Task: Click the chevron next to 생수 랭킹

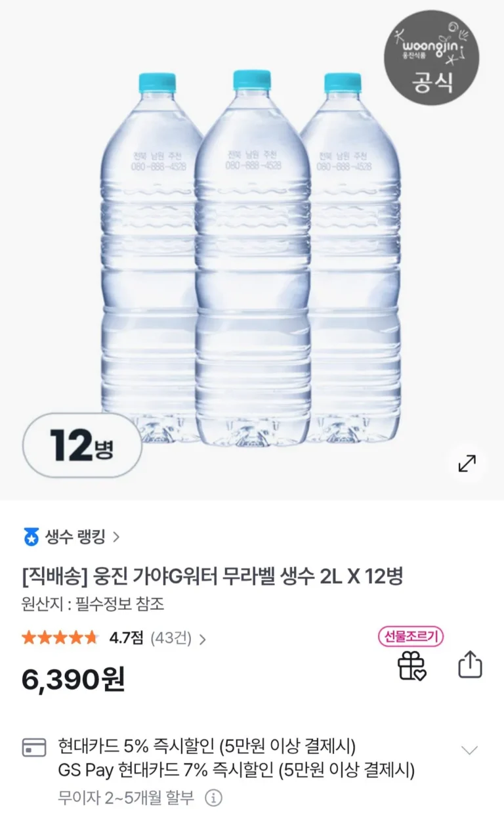Action: coord(117,537)
